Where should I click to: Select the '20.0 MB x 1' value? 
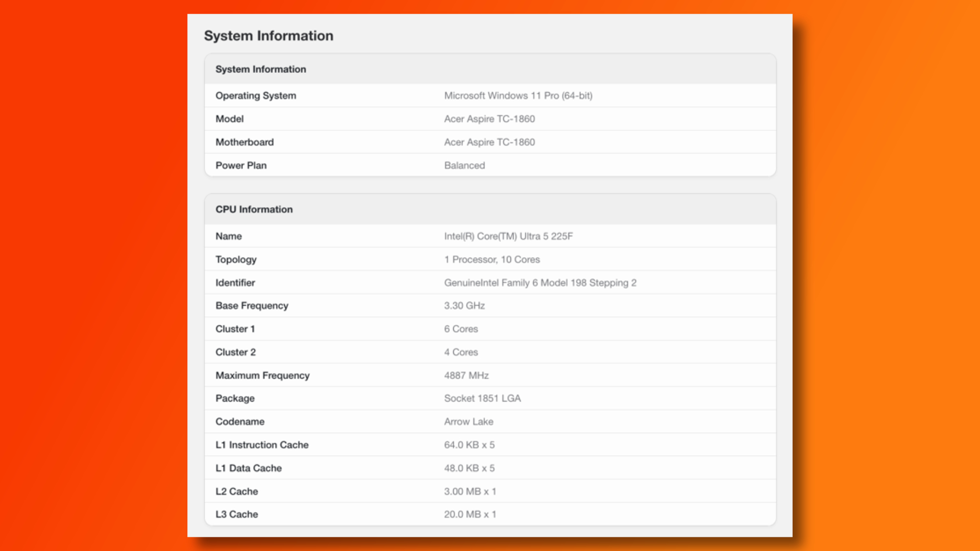470,515
